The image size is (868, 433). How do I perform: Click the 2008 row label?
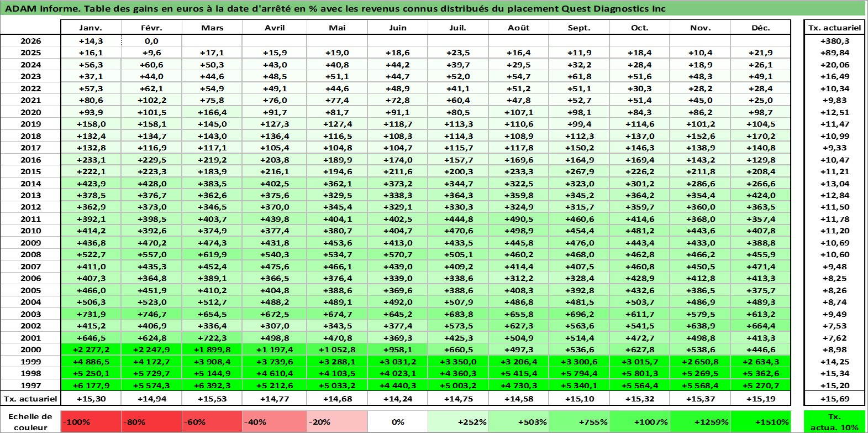point(30,254)
